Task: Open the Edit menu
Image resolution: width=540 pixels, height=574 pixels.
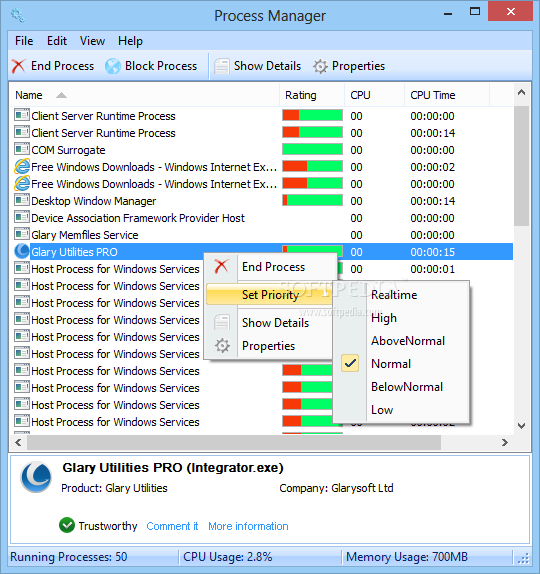Action: pyautogui.click(x=57, y=41)
